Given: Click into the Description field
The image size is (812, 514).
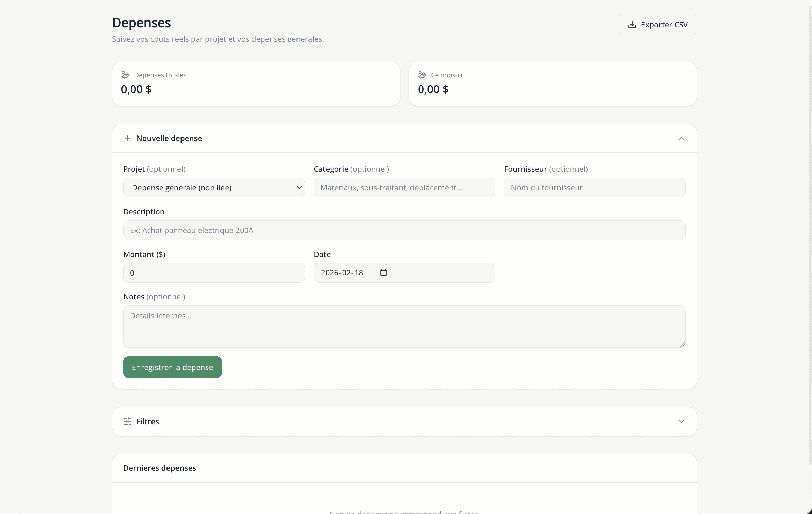Looking at the screenshot, I should (x=404, y=230).
